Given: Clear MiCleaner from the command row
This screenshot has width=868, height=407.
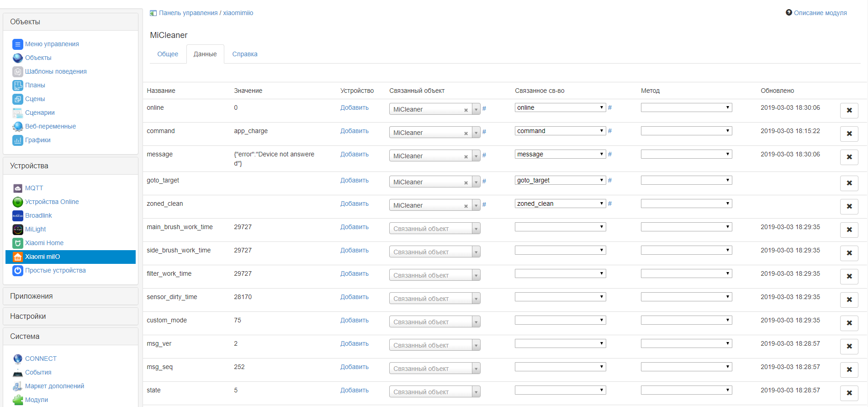Looking at the screenshot, I should (x=466, y=133).
